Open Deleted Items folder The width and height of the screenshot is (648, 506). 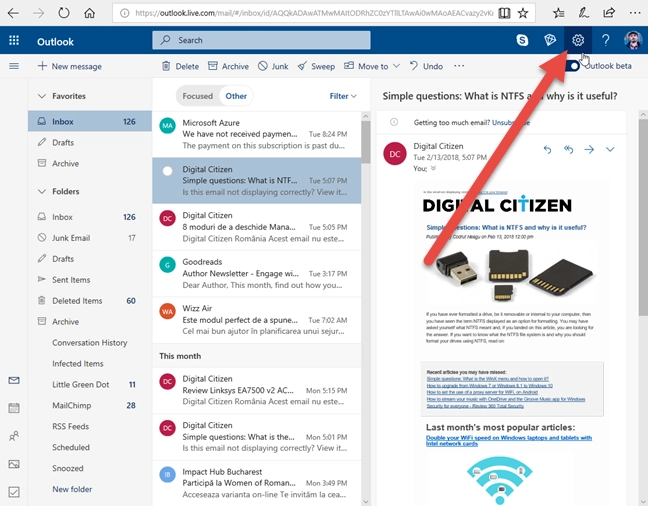[x=90, y=301]
